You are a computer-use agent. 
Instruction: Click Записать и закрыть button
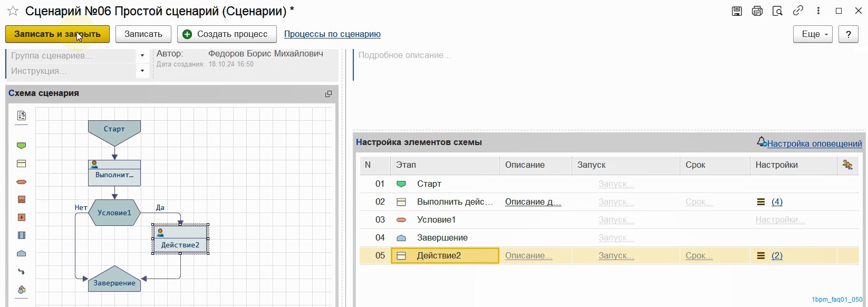pyautogui.click(x=57, y=34)
